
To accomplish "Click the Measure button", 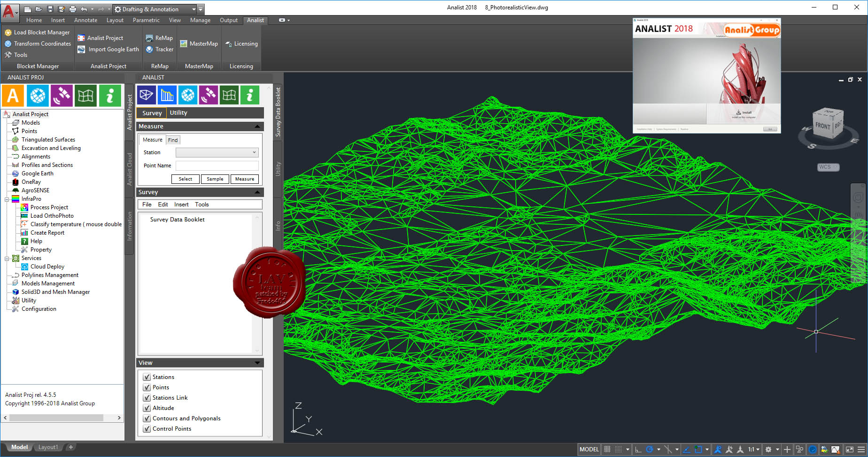I will coord(245,179).
